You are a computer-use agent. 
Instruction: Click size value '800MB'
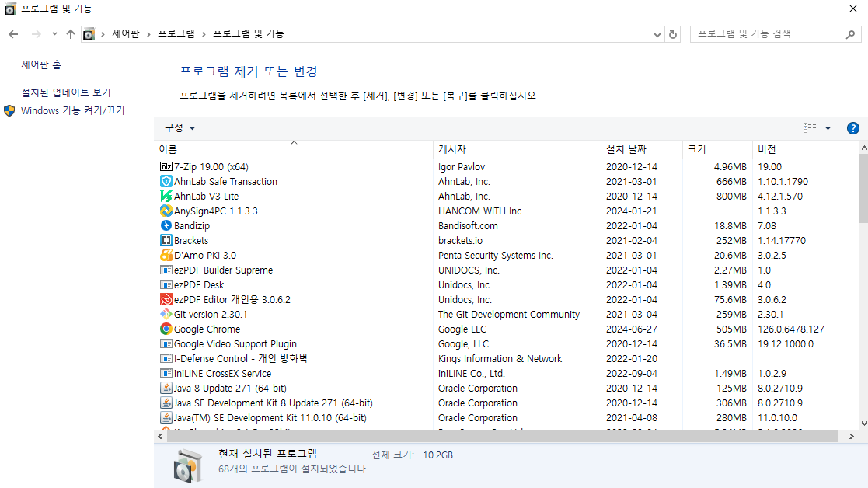(731, 197)
